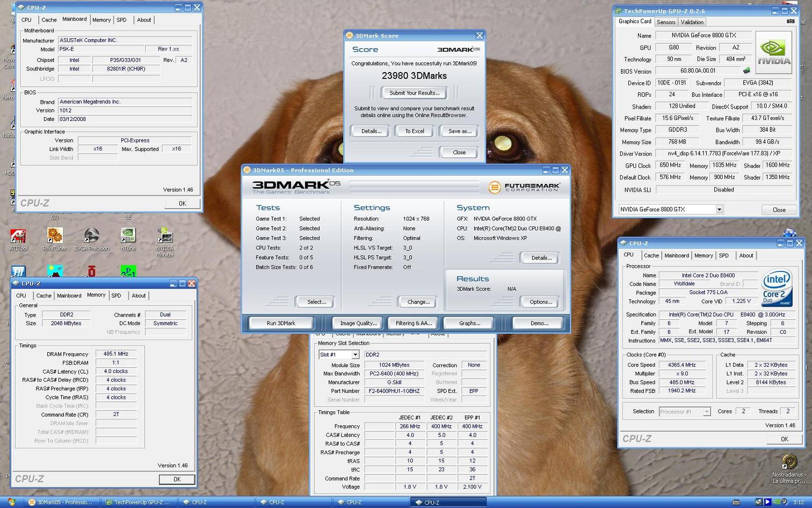
Task: Click the Options button under Results
Action: 541,302
